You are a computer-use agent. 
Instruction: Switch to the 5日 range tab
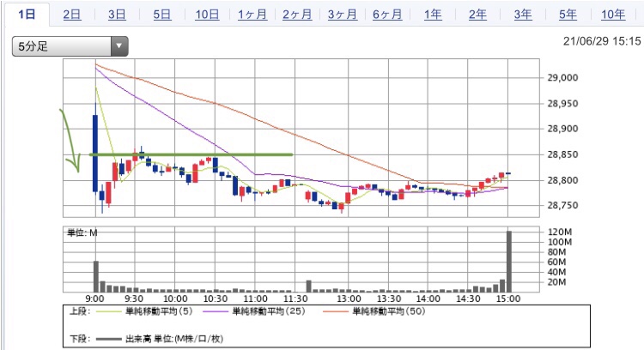click(x=161, y=15)
